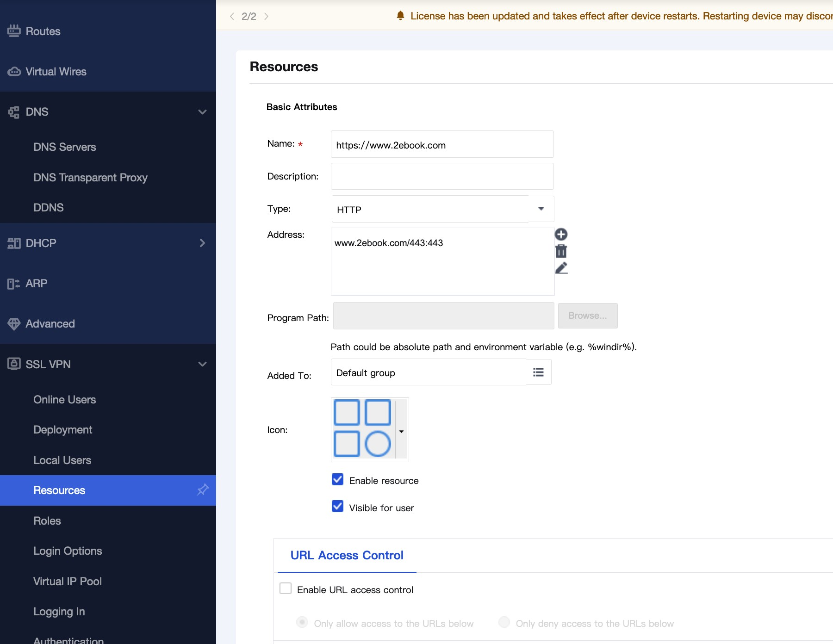Open the Type HTTP dropdown
Image resolution: width=833 pixels, height=644 pixels.
point(442,209)
